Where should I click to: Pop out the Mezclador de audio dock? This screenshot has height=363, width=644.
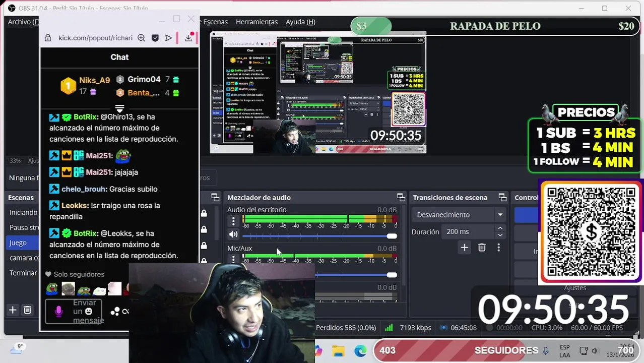click(x=401, y=197)
